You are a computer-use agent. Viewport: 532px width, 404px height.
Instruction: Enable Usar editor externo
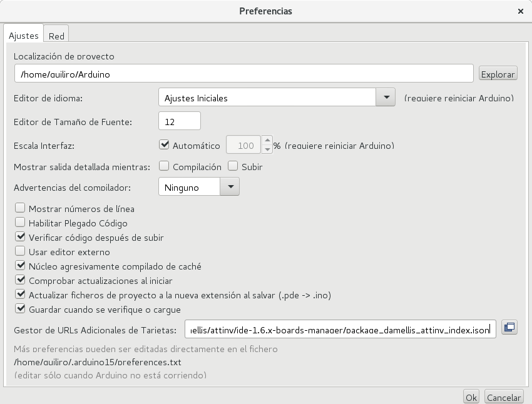click(x=20, y=251)
